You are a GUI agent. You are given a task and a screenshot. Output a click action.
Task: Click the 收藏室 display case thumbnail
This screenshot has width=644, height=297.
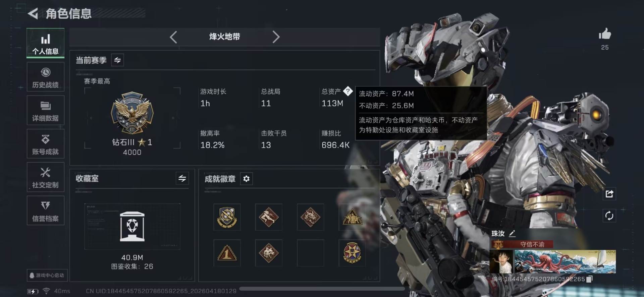pyautogui.click(x=132, y=227)
